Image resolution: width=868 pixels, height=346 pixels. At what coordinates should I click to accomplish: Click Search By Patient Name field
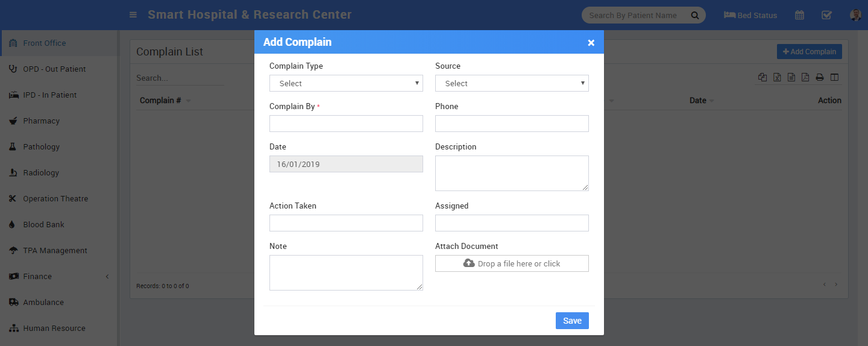[633, 15]
